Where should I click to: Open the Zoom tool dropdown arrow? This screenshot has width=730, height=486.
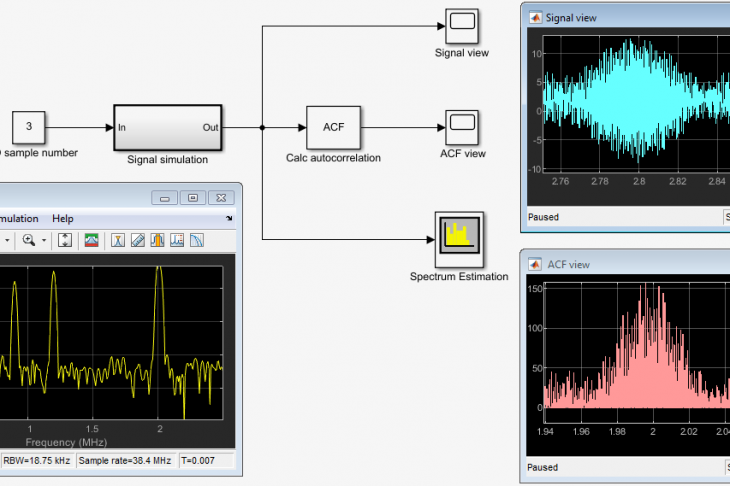(x=44, y=241)
